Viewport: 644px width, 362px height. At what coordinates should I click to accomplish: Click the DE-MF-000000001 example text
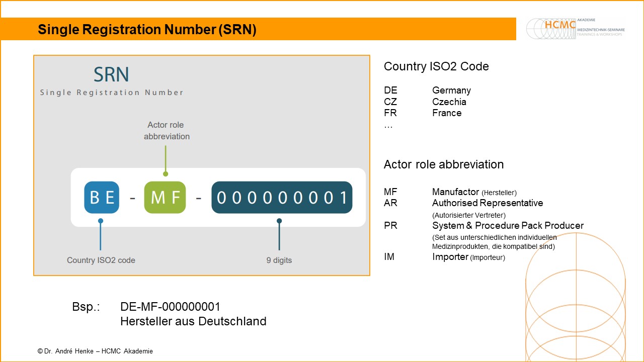(171, 306)
